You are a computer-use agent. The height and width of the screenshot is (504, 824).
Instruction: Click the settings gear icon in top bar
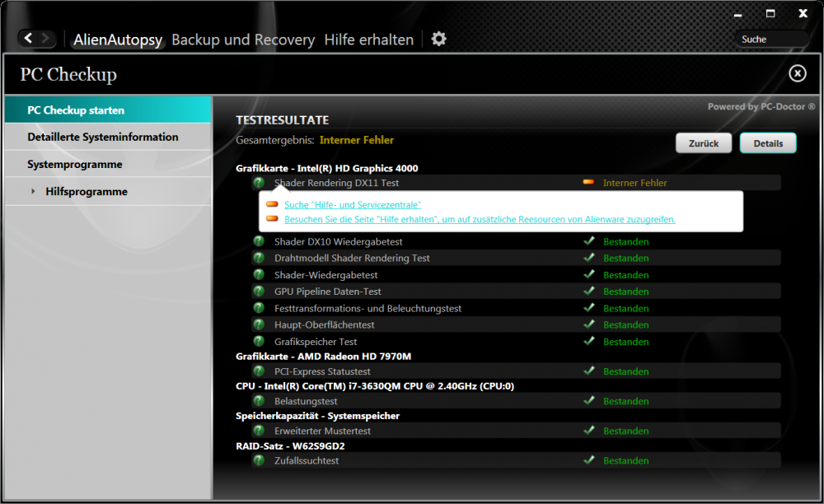(439, 39)
